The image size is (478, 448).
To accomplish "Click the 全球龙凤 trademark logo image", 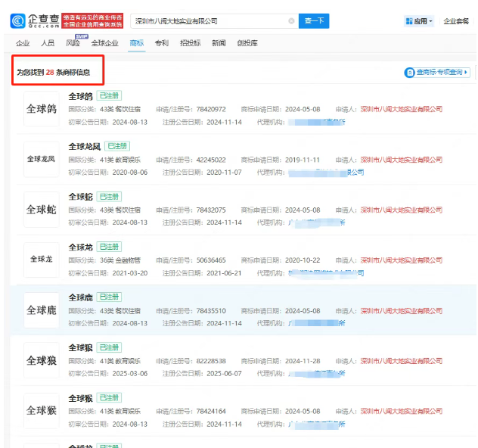I will [41, 159].
